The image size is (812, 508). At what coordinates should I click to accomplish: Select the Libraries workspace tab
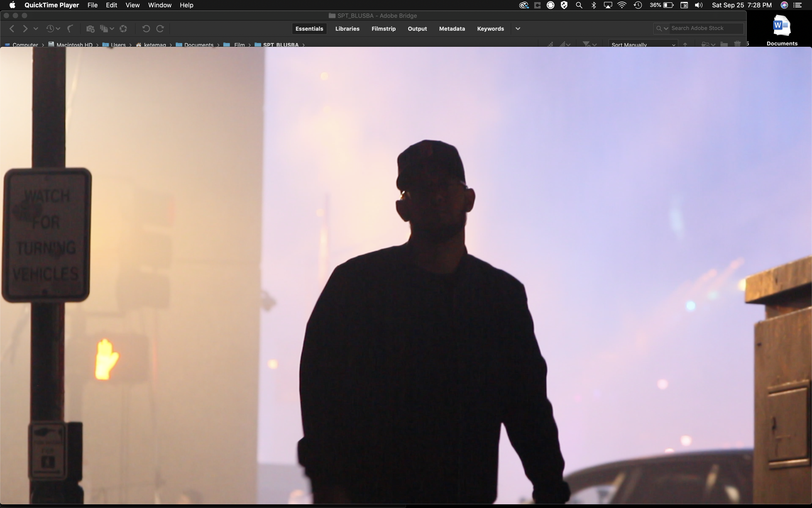coord(347,29)
